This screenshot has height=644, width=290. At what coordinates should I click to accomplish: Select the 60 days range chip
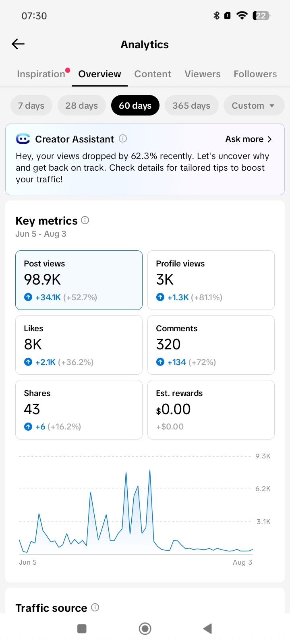coord(135,105)
